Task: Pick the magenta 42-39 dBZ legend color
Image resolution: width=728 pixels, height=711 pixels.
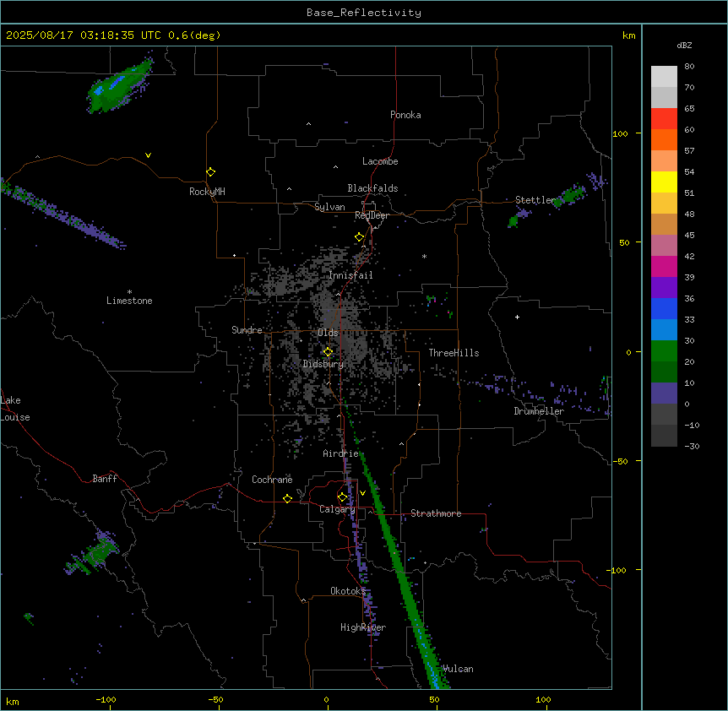Action: click(664, 266)
